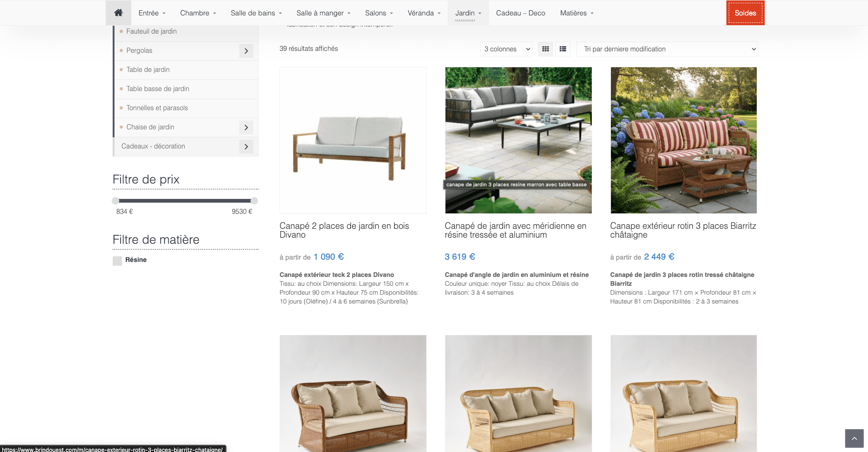Grab the minimum price slider handle
This screenshot has width=868, height=452.
point(115,201)
